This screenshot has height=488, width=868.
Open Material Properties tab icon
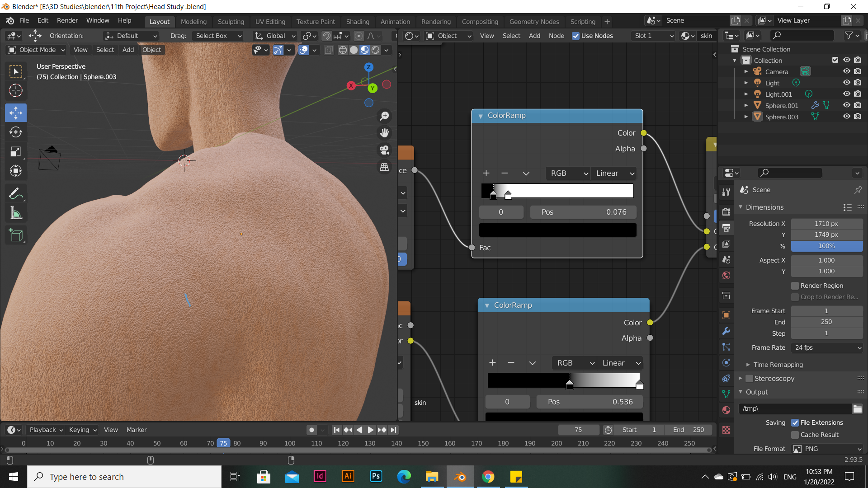coord(726,410)
